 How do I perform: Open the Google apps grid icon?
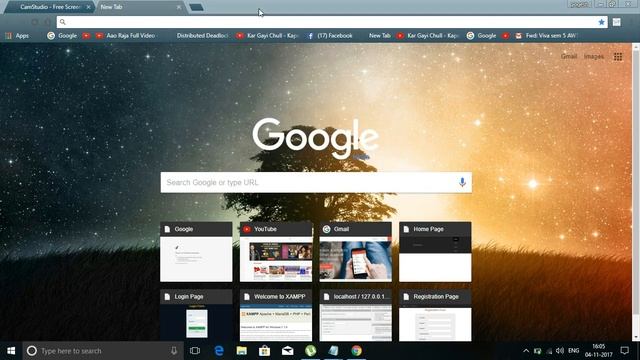point(618,57)
